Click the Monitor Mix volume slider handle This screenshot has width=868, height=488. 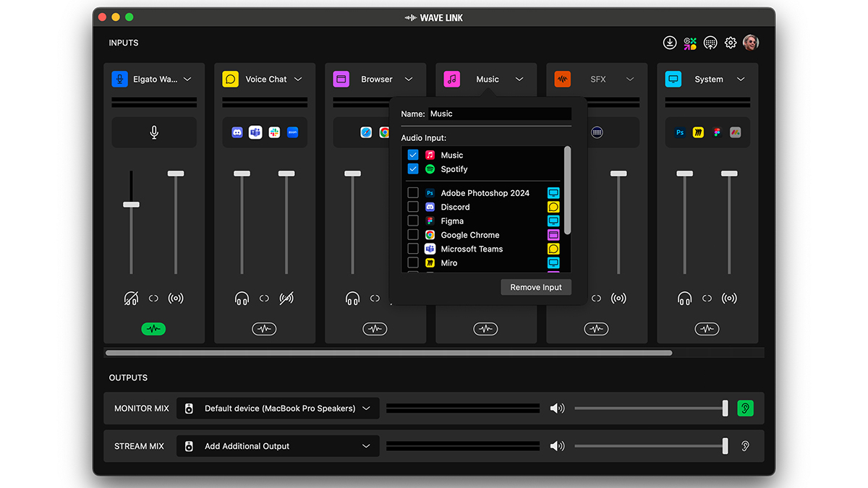(x=725, y=408)
